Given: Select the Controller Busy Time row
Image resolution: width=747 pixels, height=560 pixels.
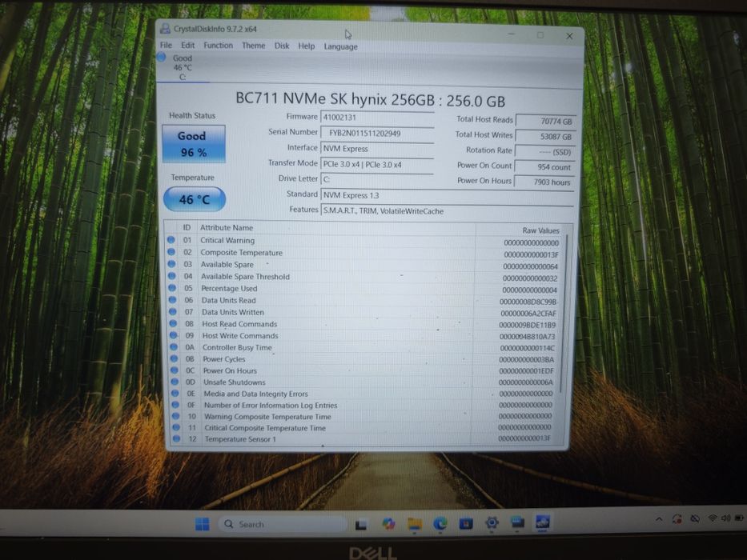Looking at the screenshot, I should click(x=364, y=348).
